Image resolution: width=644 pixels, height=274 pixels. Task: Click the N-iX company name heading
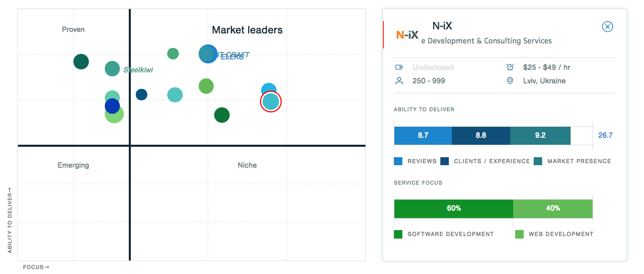tap(442, 26)
